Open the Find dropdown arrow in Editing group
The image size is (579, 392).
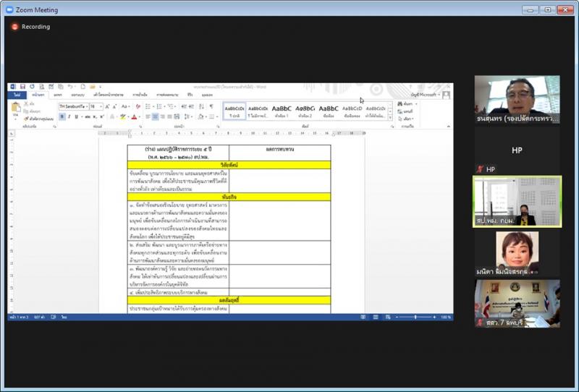tap(416, 103)
